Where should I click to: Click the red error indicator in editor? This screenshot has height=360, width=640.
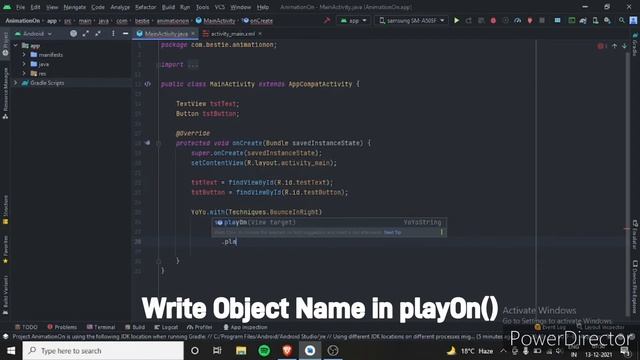click(x=602, y=46)
